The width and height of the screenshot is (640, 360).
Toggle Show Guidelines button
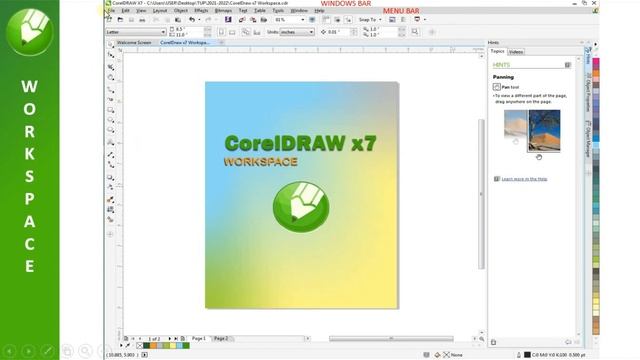click(348, 20)
